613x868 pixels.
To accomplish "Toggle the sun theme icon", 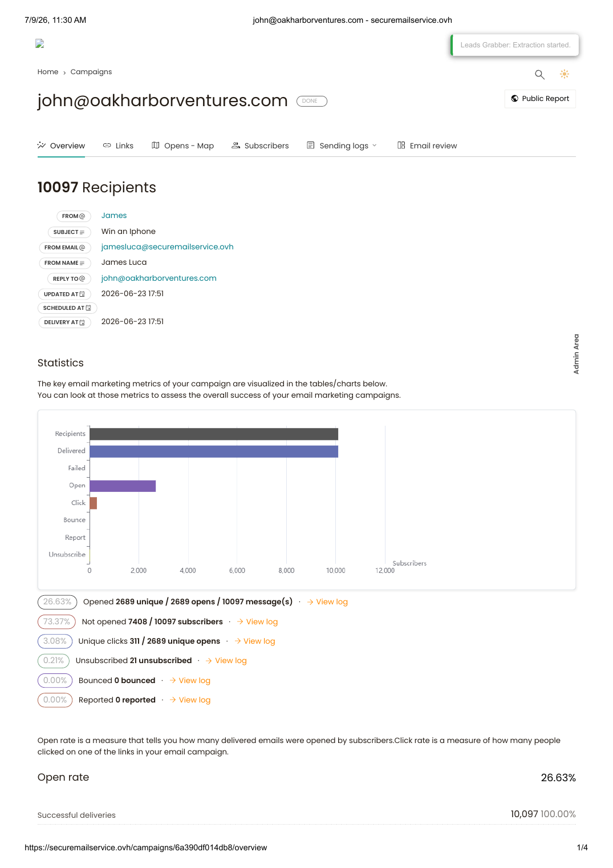I will point(565,74).
